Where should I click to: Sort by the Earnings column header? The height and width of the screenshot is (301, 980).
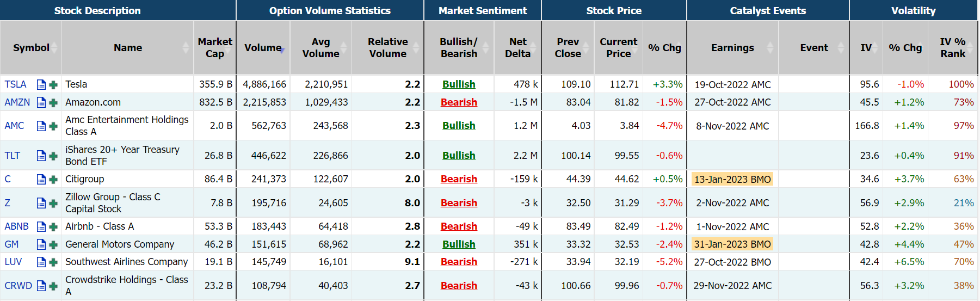[732, 48]
